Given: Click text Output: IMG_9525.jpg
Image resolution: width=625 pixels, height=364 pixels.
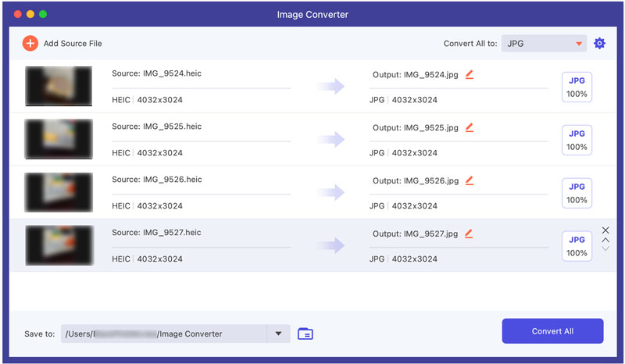Looking at the screenshot, I should (x=416, y=127).
